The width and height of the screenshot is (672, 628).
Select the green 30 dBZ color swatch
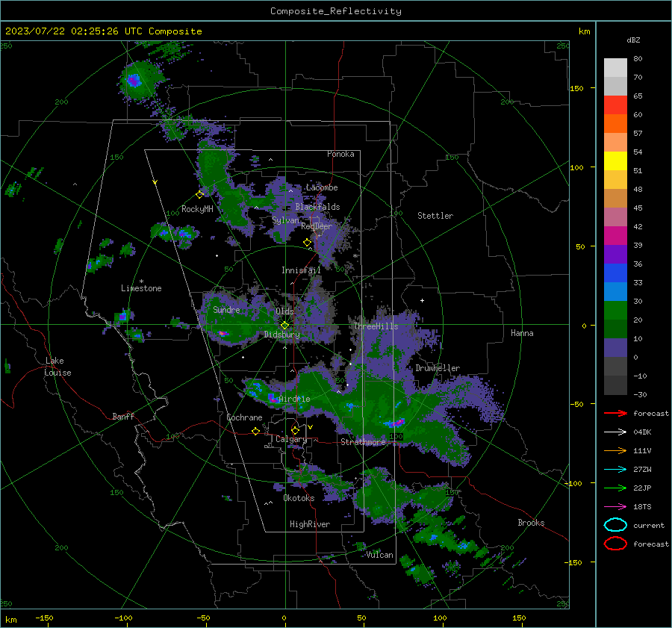pos(615,310)
